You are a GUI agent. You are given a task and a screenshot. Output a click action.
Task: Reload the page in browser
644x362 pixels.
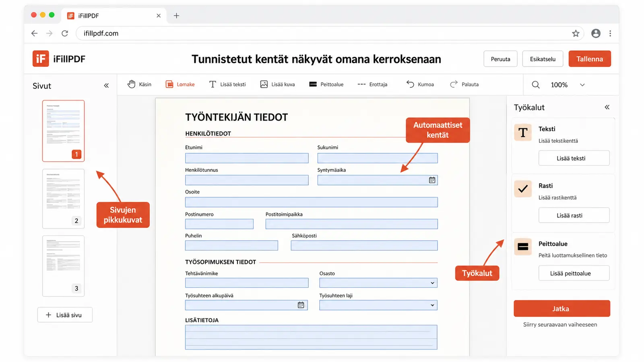tap(65, 33)
